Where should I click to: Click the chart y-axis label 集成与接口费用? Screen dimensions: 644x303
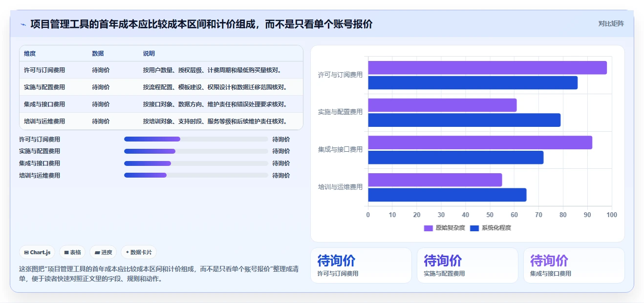click(x=341, y=150)
